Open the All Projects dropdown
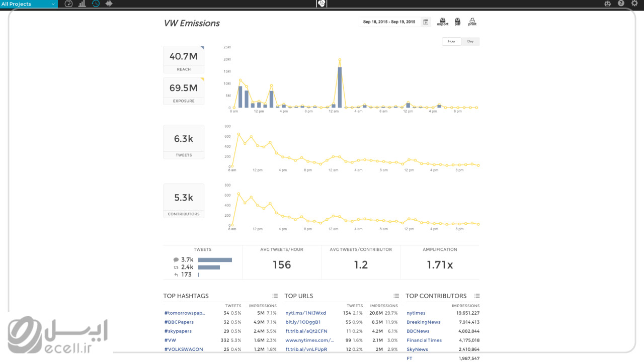Viewport: 644px width, 362px height. pos(29,4)
